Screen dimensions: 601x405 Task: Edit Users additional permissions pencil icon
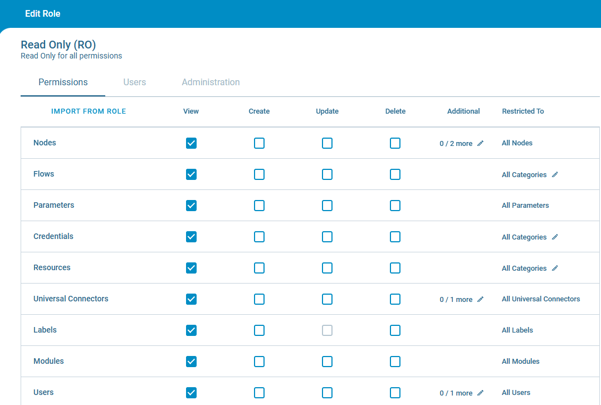tap(481, 393)
